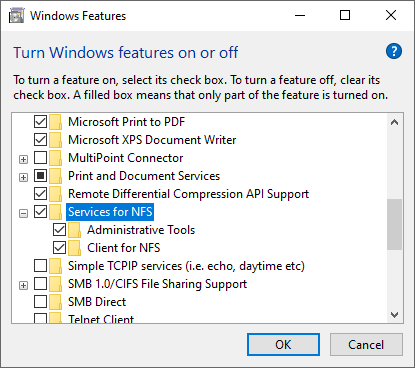This screenshot has width=415, height=368.
Task: Enable SMB 1.0/CIFS File Sharing Support checkbox
Action: 40,284
